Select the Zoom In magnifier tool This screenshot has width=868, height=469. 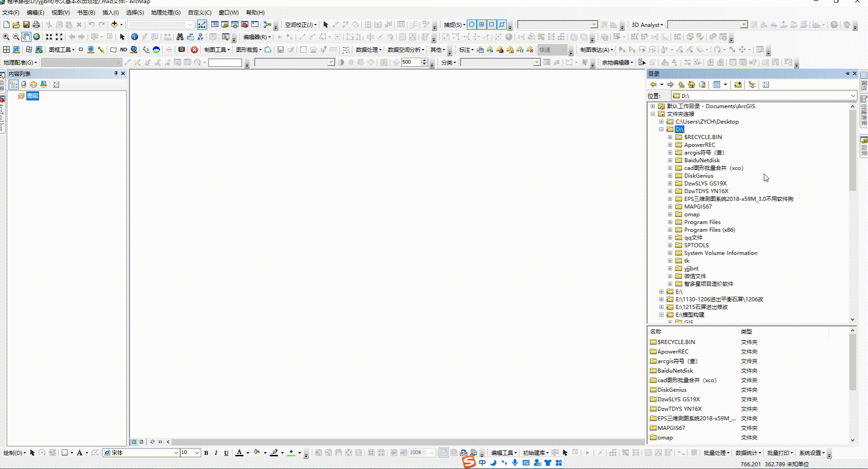tap(6, 37)
